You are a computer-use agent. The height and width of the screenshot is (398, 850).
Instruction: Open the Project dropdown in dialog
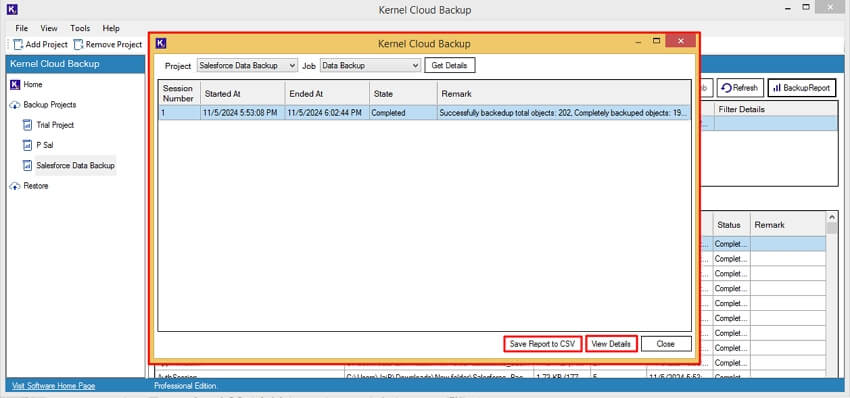247,66
